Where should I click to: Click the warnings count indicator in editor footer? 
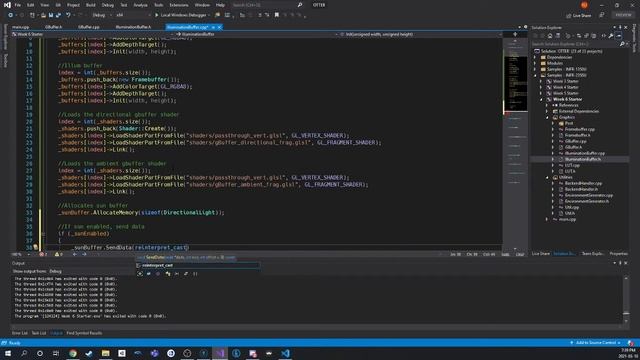(x=59, y=254)
